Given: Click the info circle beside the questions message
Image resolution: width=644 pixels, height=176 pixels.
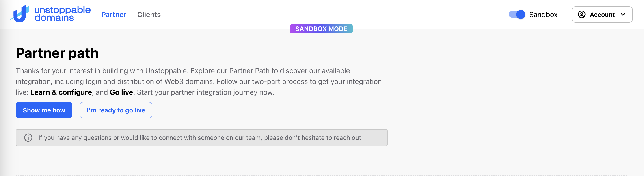Looking at the screenshot, I should (28, 137).
